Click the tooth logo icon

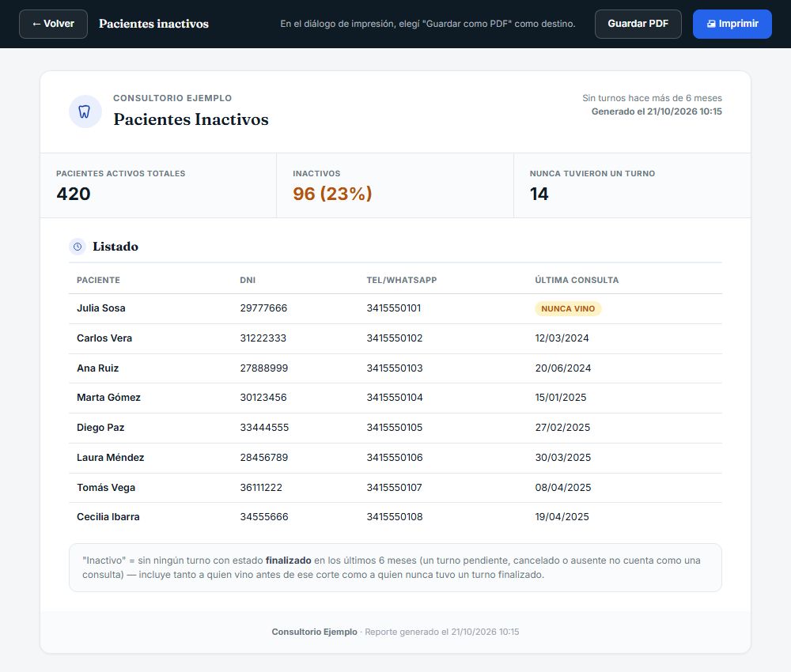click(x=85, y=111)
